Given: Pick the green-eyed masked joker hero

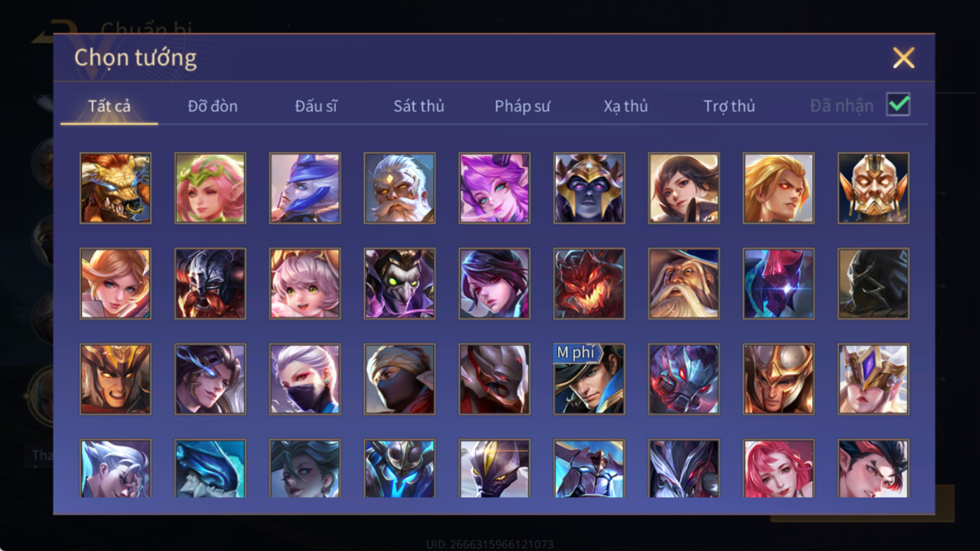Looking at the screenshot, I should 399,284.
